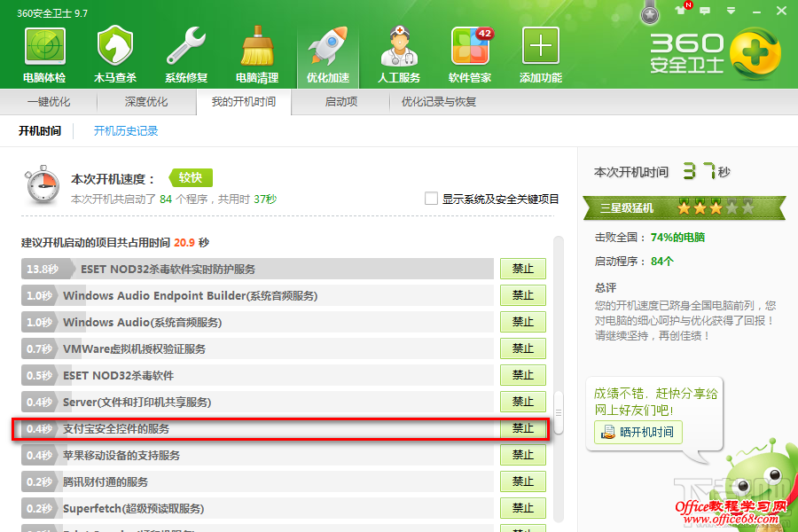Viewport: 798px width, 532px height.
Task: Click 禁止 for Windows Audio Endpoint Builder
Action: pos(522,295)
